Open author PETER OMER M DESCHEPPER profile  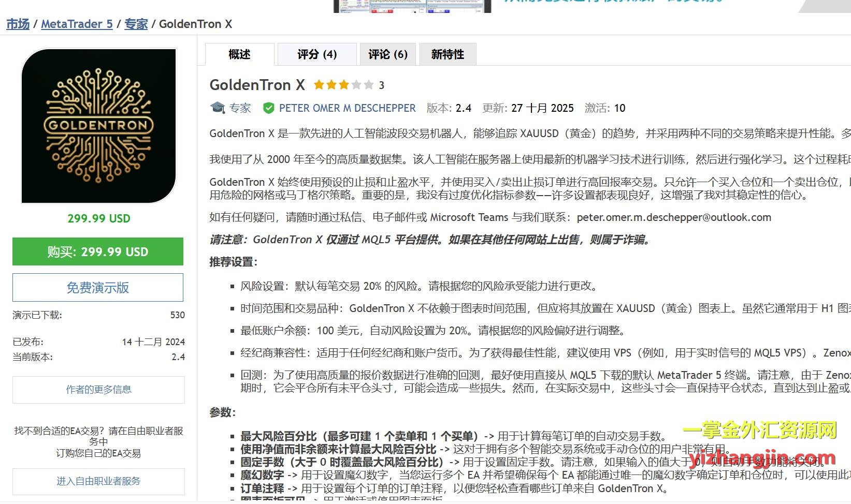347,108
